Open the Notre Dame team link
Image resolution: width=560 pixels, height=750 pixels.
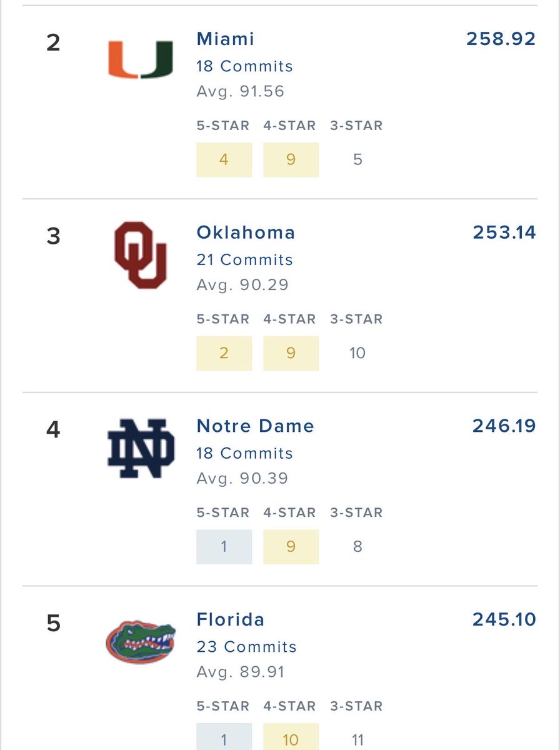click(255, 426)
